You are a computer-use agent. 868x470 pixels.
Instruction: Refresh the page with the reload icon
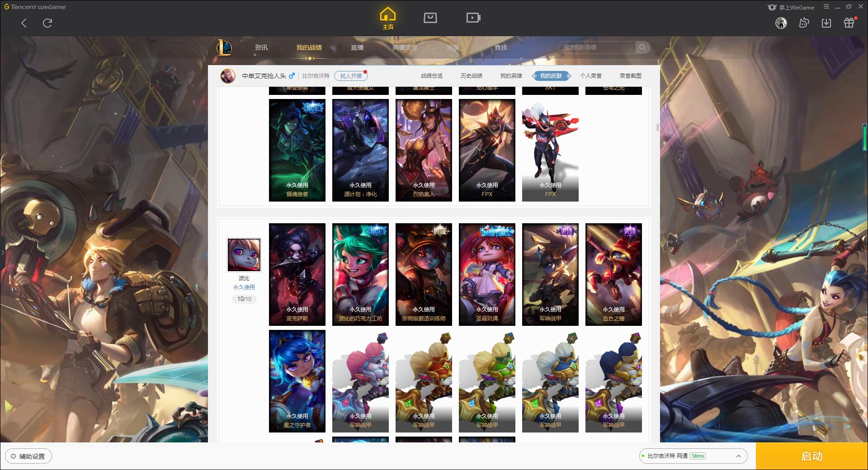(x=47, y=23)
